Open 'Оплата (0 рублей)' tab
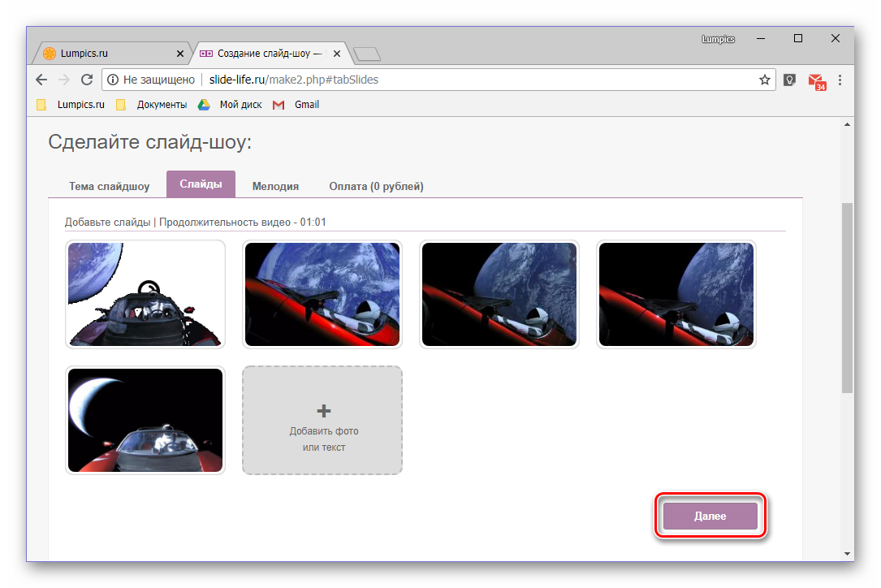881x588 pixels. coord(377,186)
